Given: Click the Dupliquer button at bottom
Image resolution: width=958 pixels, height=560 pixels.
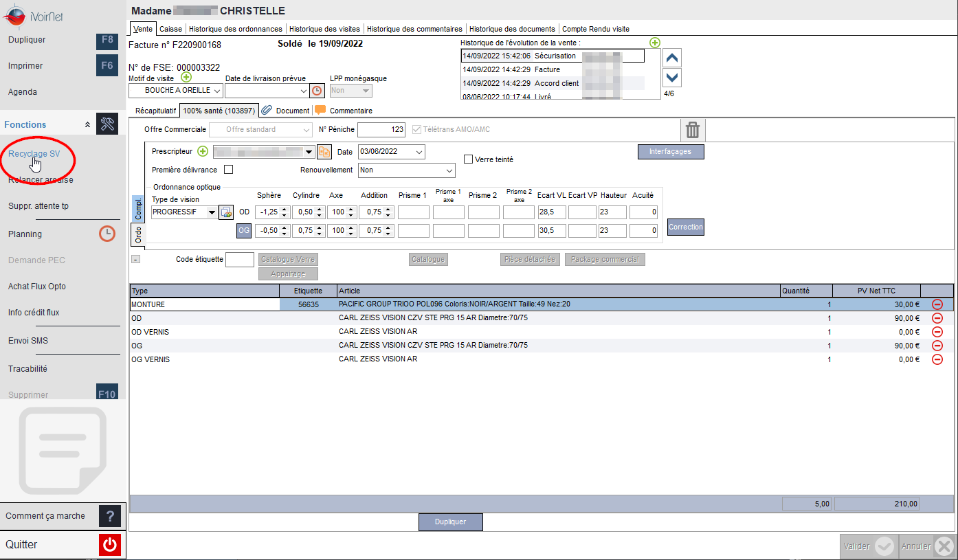Looking at the screenshot, I should coord(451,522).
